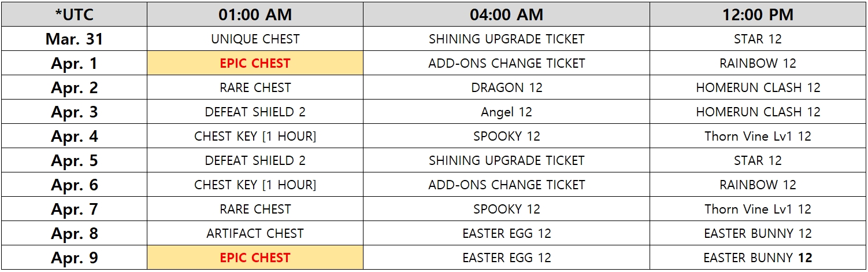Click the Apr. 5 SHINING UPGRADE TICKET cell
This screenshot has height=272, width=868.
click(506, 160)
